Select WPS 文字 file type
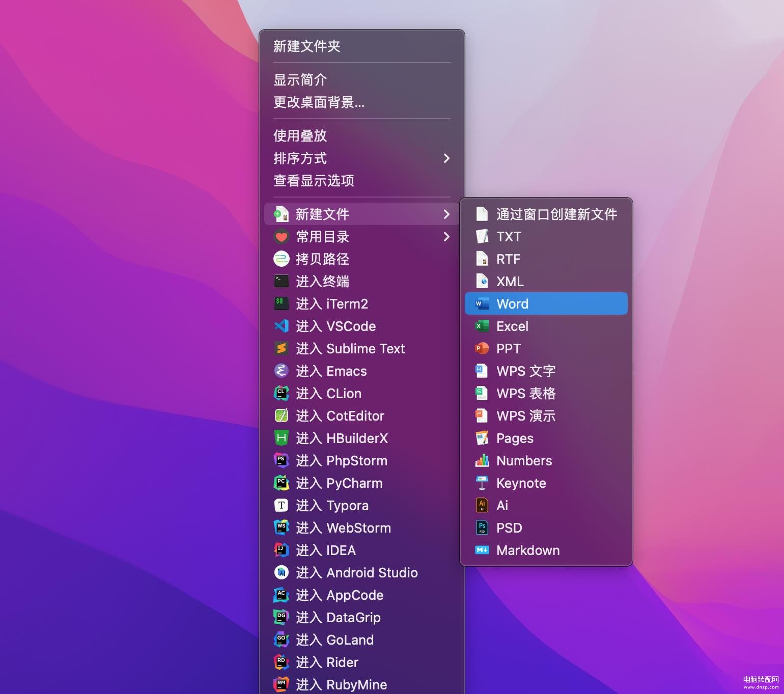This screenshot has width=784, height=694. tap(546, 371)
